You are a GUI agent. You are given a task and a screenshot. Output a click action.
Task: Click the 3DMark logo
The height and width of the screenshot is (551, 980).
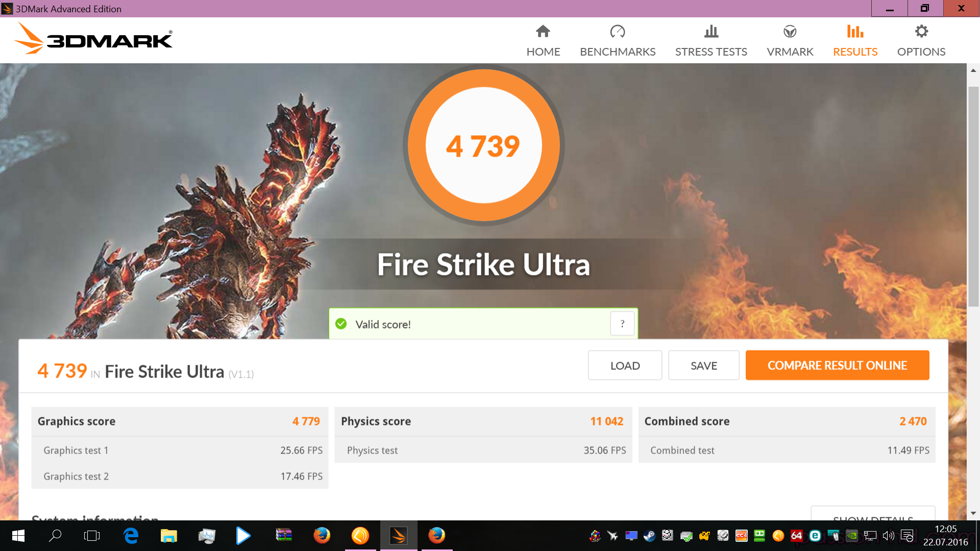pos(93,39)
